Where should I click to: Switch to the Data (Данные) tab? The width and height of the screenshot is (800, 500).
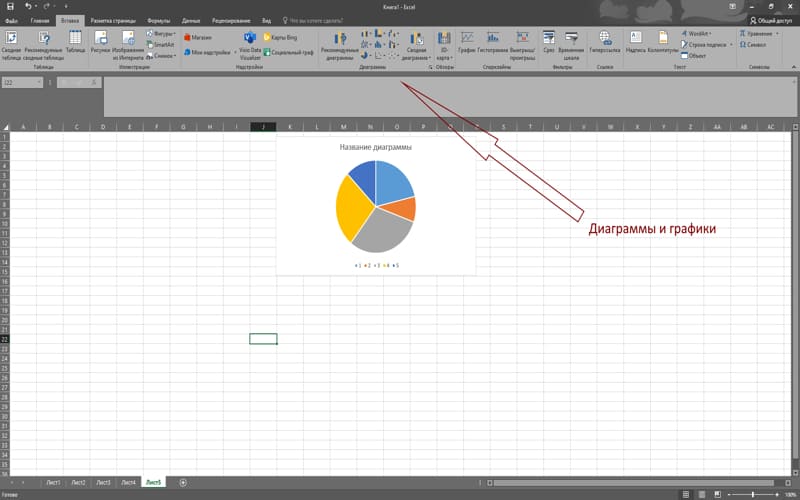click(x=191, y=21)
